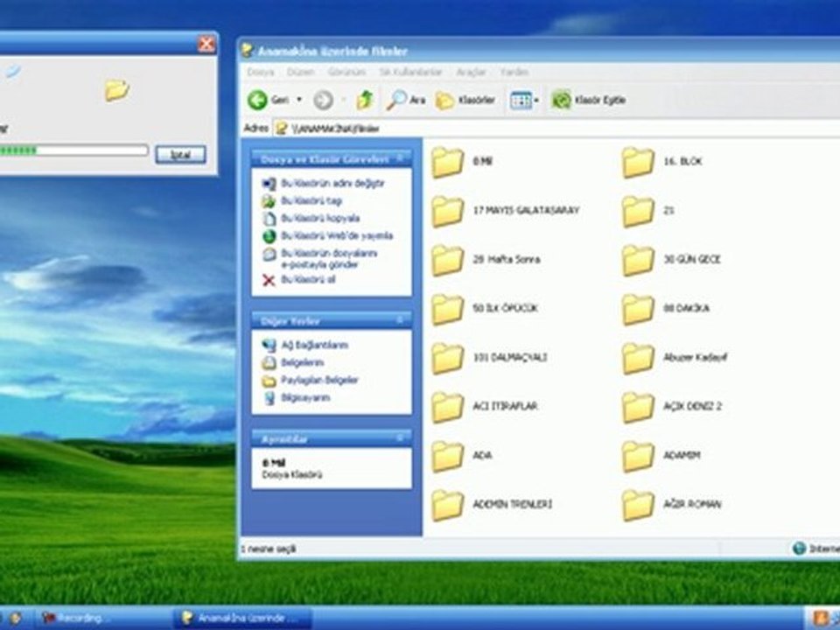
Task: Click the Adres address field
Action: (x=556, y=129)
